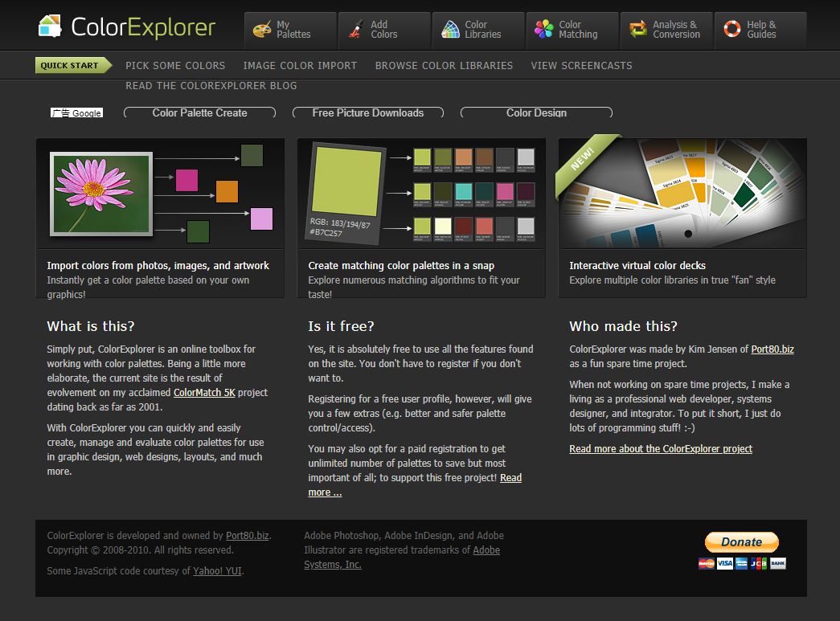Click the ColorExplorer house logo icon
The image size is (840, 621).
51,27
